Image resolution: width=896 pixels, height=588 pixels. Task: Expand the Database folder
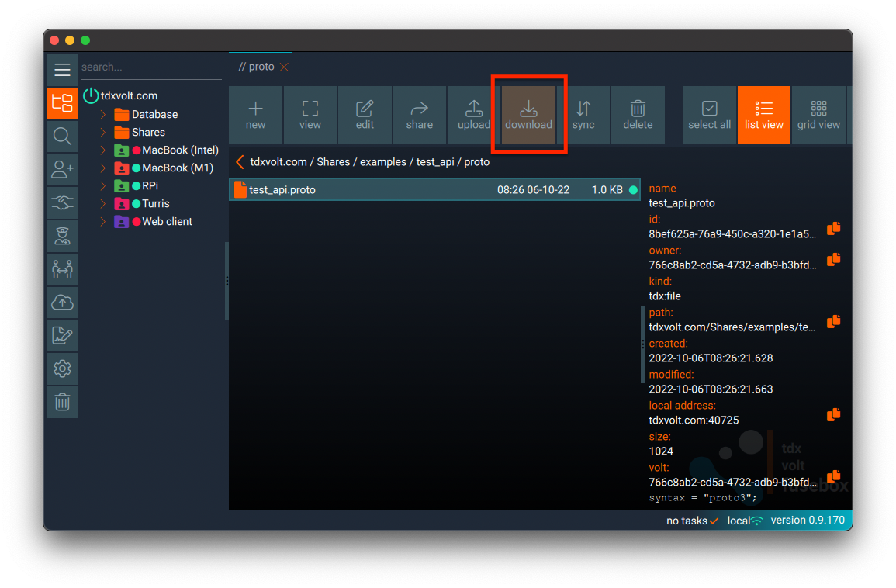click(x=103, y=114)
